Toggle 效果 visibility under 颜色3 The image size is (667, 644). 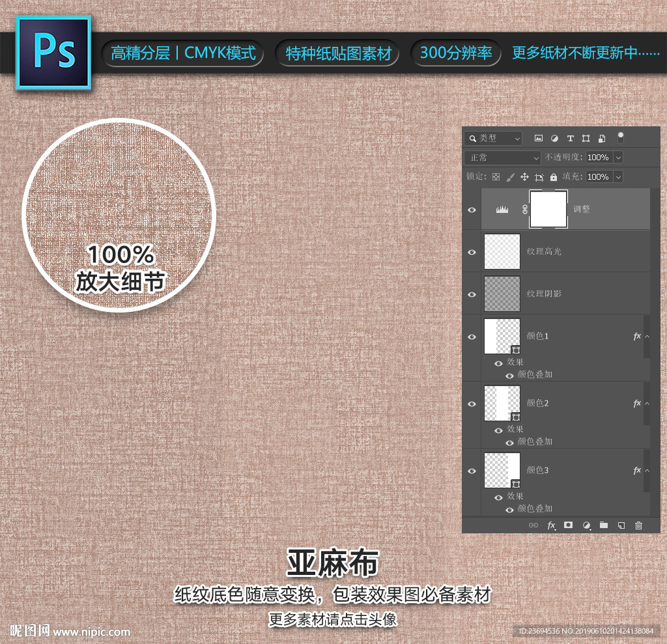coord(498,497)
